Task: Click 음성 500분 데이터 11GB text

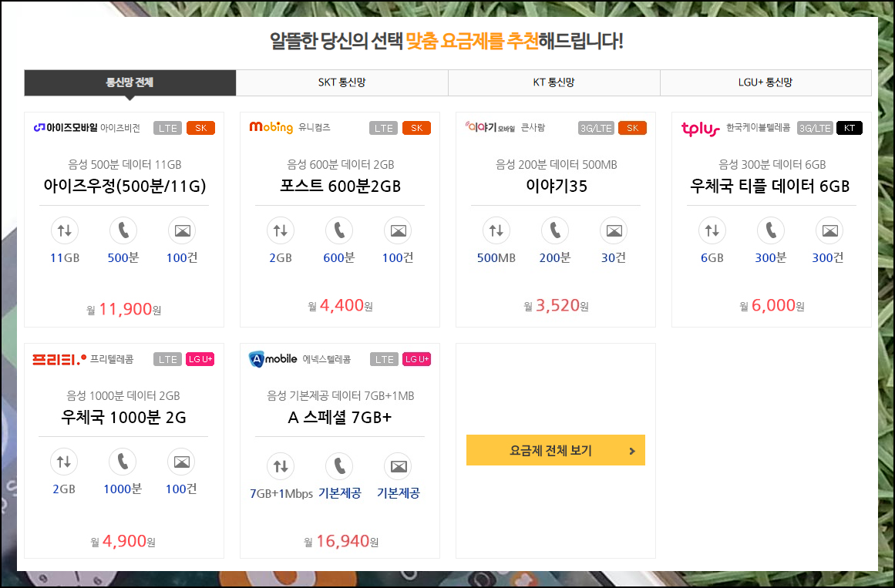Action: (124, 164)
